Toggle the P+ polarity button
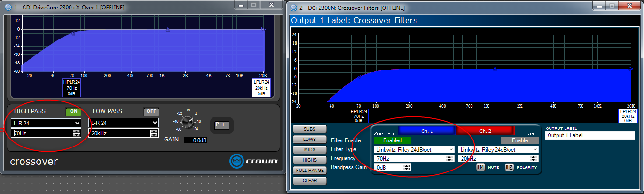This screenshot has height=194, width=644. (221, 124)
